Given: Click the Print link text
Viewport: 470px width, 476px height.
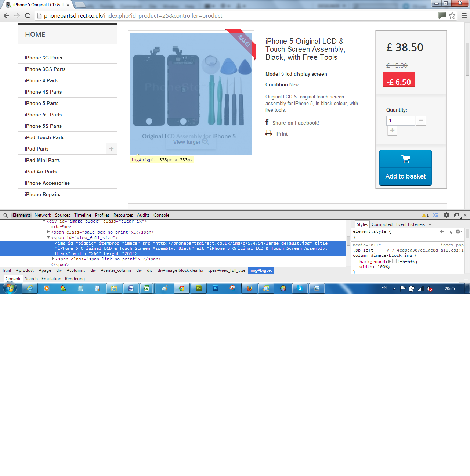Looking at the screenshot, I should tap(282, 134).
